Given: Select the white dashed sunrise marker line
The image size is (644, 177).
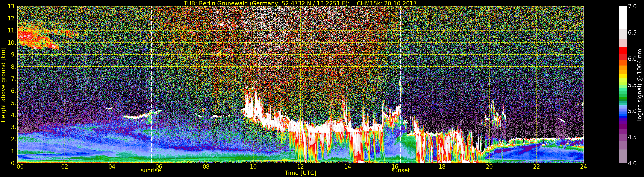Looking at the screenshot, I should (x=151, y=85).
